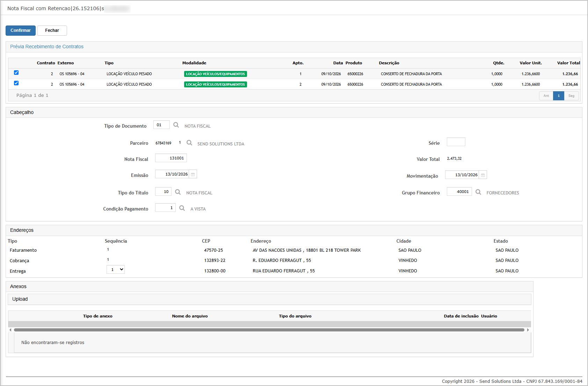Image resolution: width=588 pixels, height=386 pixels.
Task: Focus the Emissão date field
Action: coord(172,174)
